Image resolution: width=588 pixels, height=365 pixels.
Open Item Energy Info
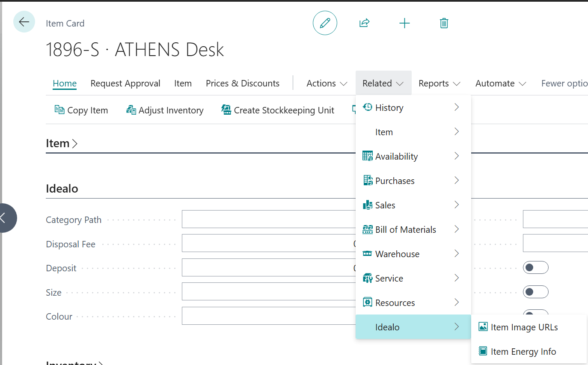[523, 352]
